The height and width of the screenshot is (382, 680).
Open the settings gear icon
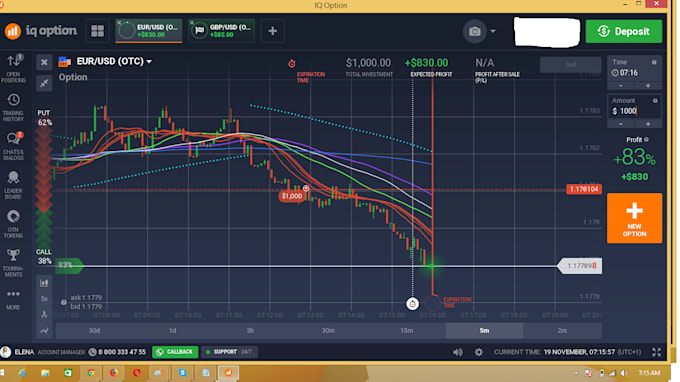tap(478, 352)
